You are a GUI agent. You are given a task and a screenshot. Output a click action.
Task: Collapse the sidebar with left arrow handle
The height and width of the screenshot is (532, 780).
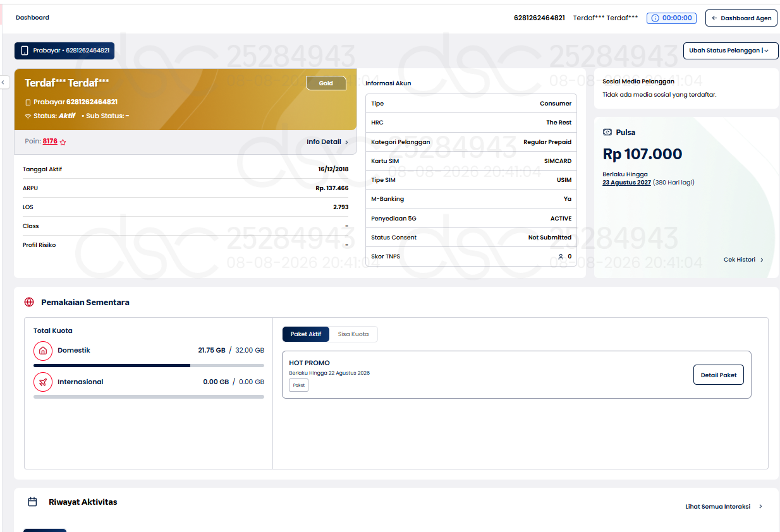[4, 82]
